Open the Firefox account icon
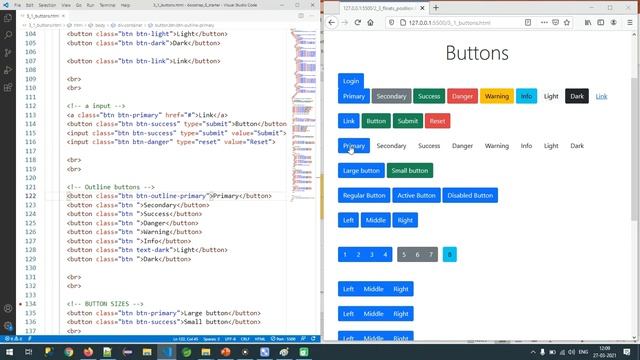 tap(613, 22)
